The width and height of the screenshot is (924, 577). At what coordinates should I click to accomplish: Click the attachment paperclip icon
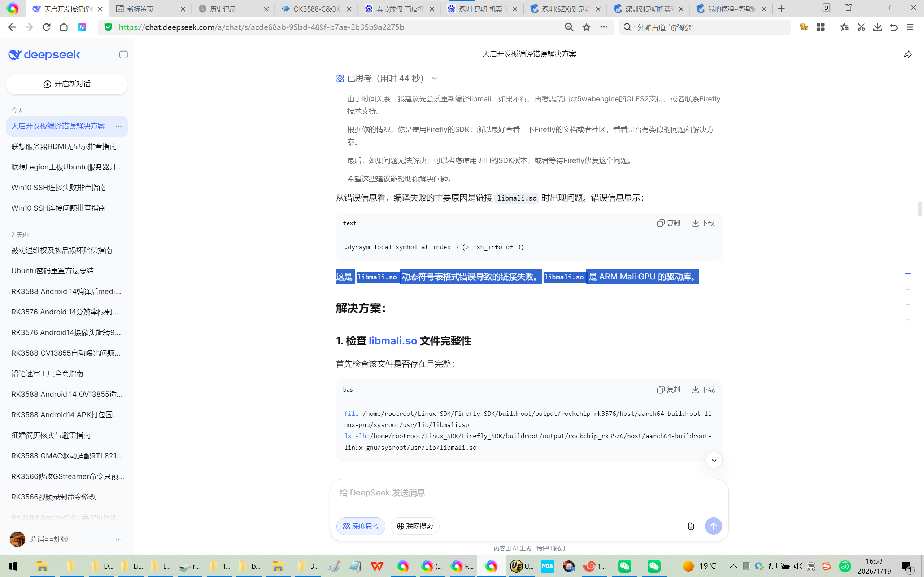(691, 526)
